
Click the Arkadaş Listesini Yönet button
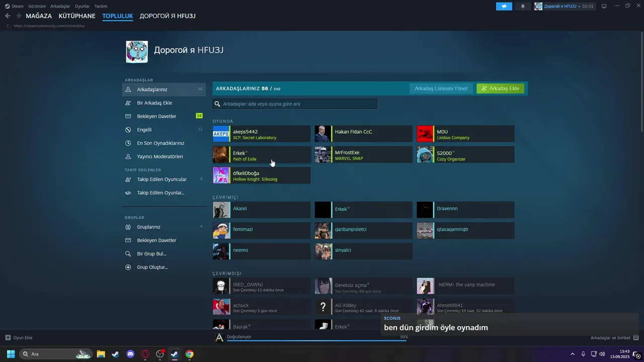tap(441, 88)
